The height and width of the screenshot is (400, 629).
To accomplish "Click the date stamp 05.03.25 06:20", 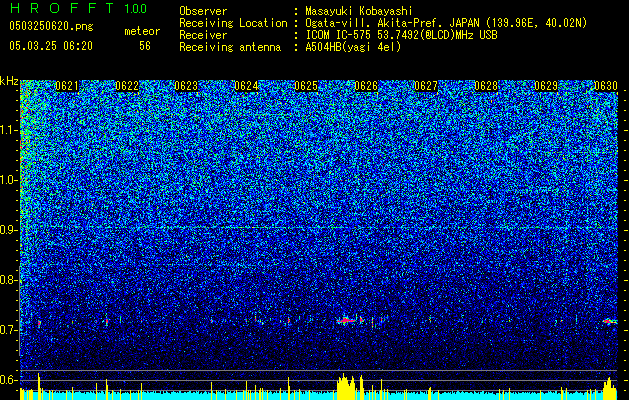I will (51, 46).
